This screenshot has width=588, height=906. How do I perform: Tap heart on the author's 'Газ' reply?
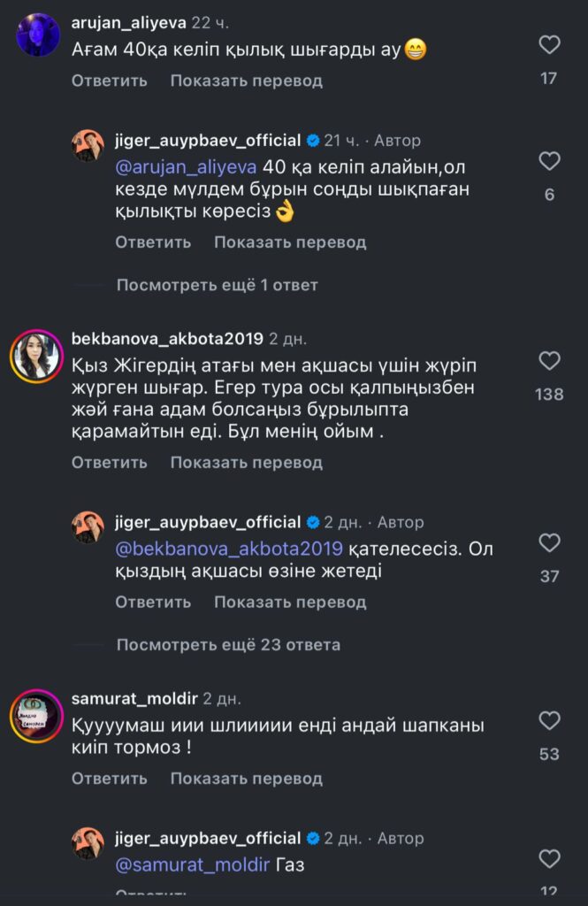point(549,858)
